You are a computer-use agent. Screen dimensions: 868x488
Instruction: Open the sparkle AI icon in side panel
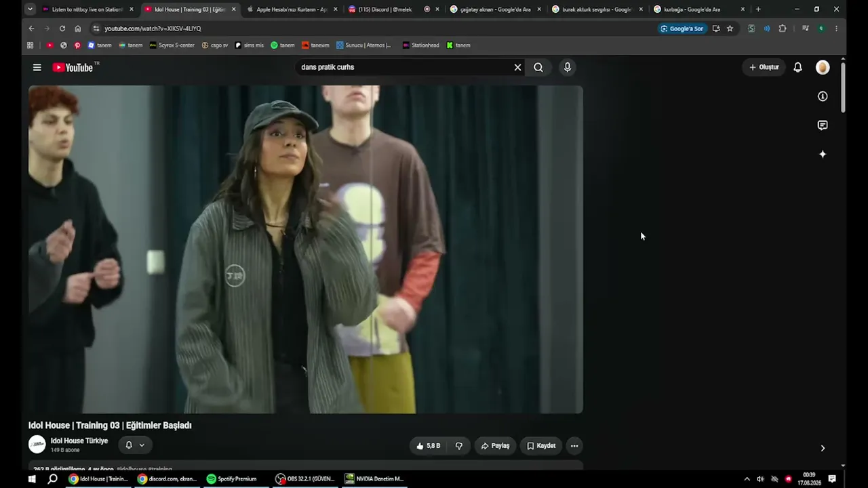(x=823, y=155)
